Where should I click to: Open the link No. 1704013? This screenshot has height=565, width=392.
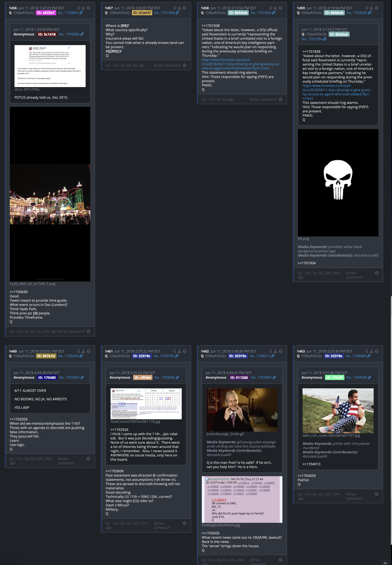pos(262,356)
